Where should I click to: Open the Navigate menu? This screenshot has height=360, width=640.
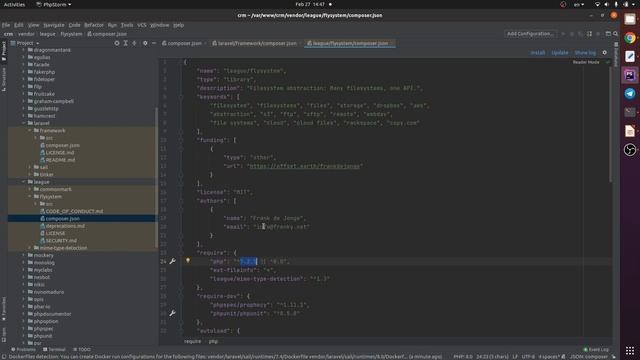pos(54,25)
